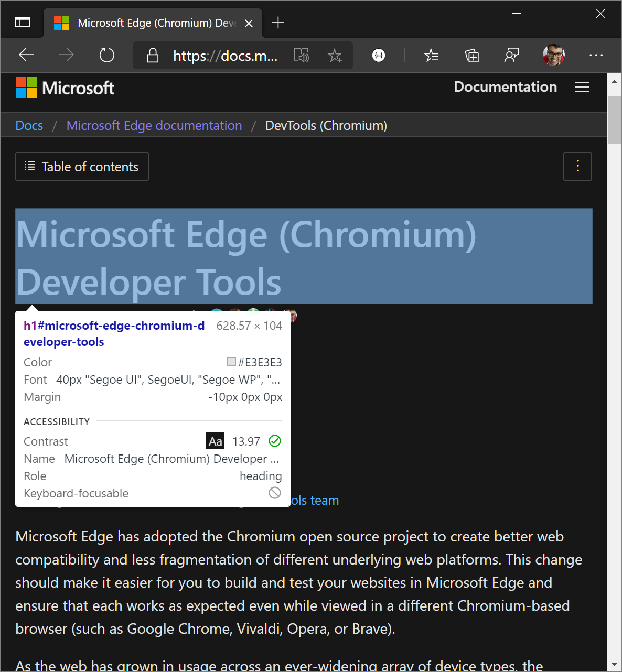Add this page to favorites
The height and width of the screenshot is (672, 622).
(x=335, y=55)
